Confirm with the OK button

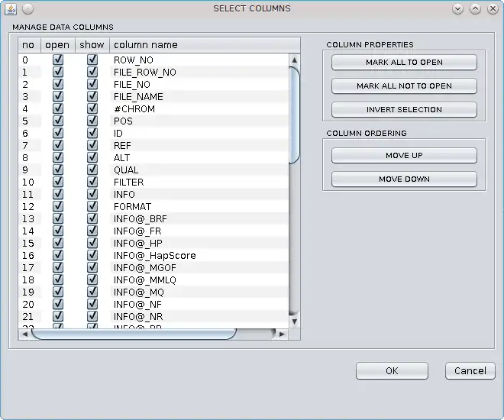pos(392,371)
